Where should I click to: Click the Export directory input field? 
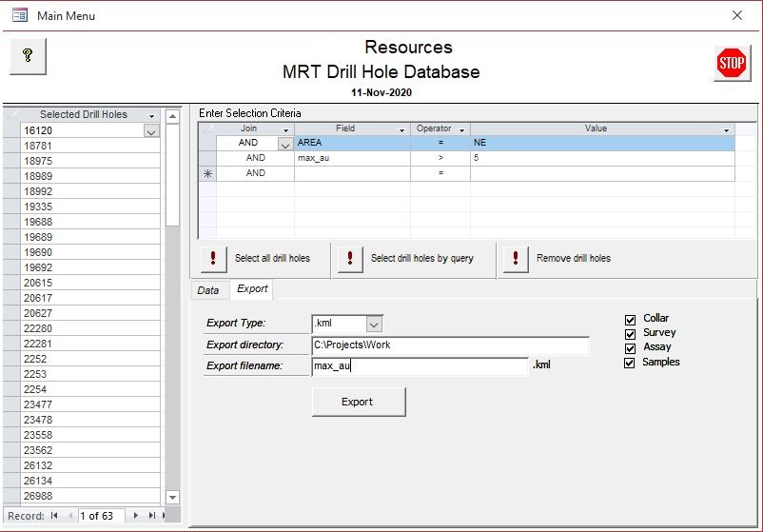[x=450, y=345]
